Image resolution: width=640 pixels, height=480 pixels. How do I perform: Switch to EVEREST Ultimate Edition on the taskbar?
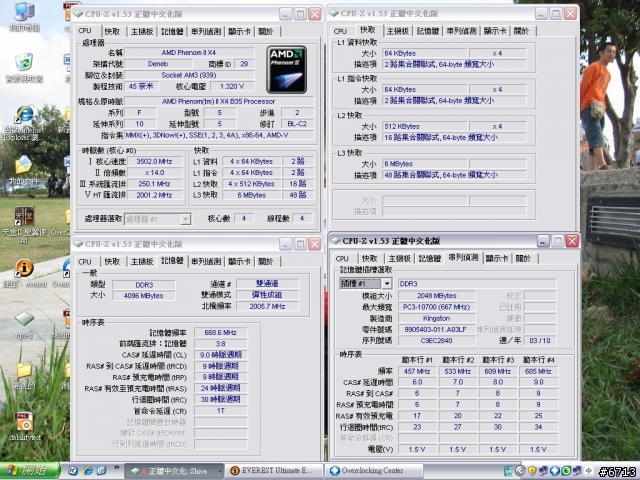pyautogui.click(x=274, y=471)
